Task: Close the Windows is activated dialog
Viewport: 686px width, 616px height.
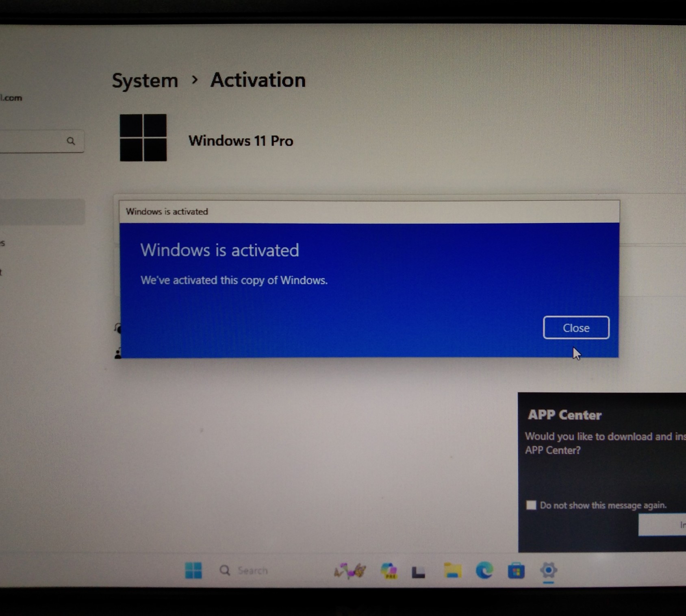Action: 576,328
